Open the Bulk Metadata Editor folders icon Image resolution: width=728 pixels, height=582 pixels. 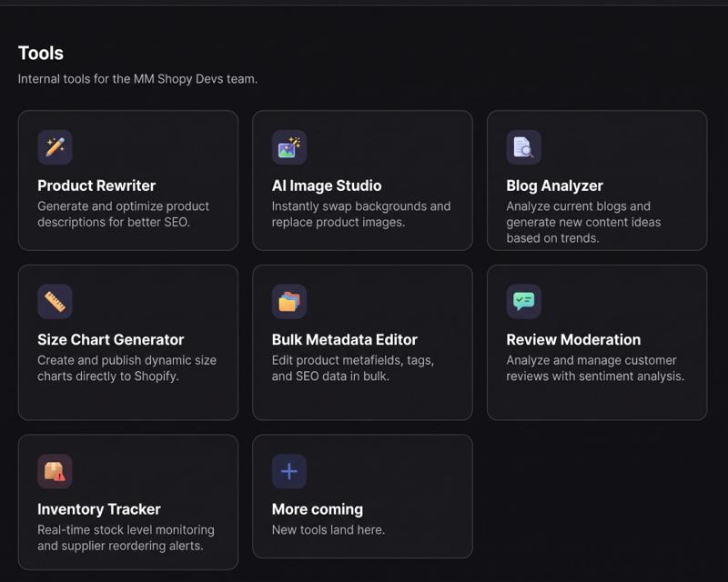point(289,301)
